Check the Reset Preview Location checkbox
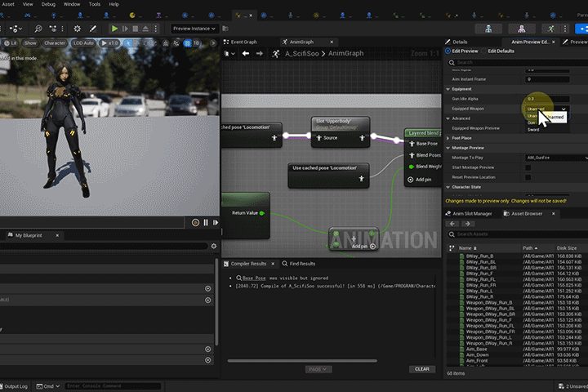 (x=528, y=177)
